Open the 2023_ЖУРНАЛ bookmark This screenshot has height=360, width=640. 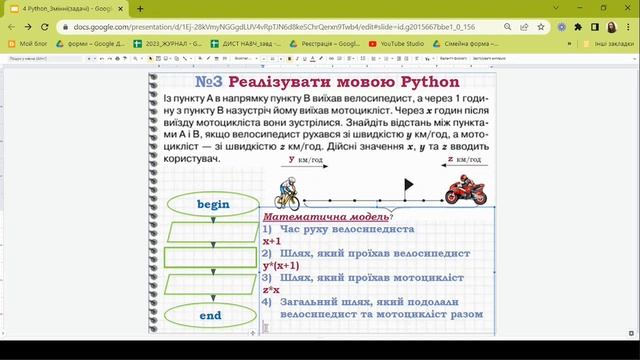tap(168, 44)
